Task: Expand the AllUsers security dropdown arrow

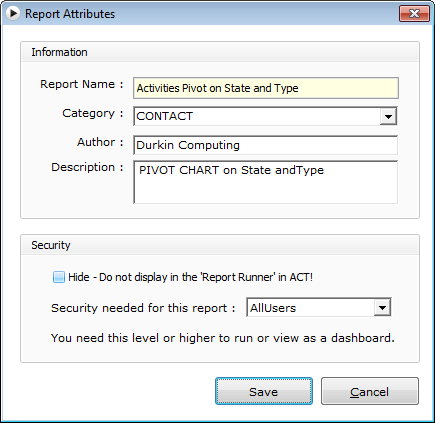Action: click(382, 308)
